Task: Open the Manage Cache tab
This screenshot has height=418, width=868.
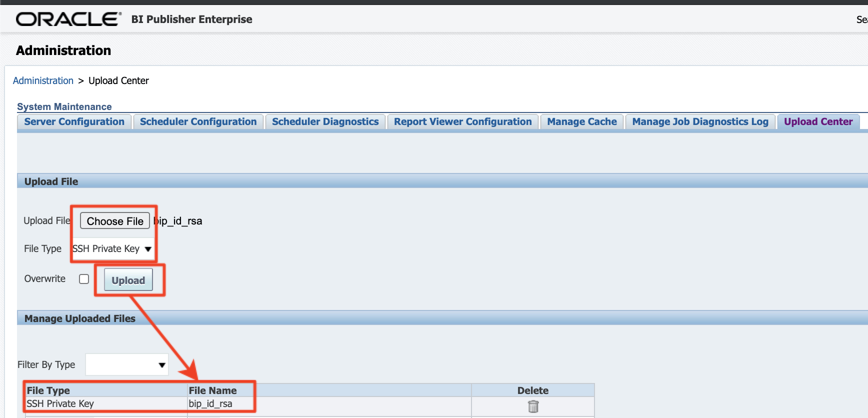Action: [582, 121]
